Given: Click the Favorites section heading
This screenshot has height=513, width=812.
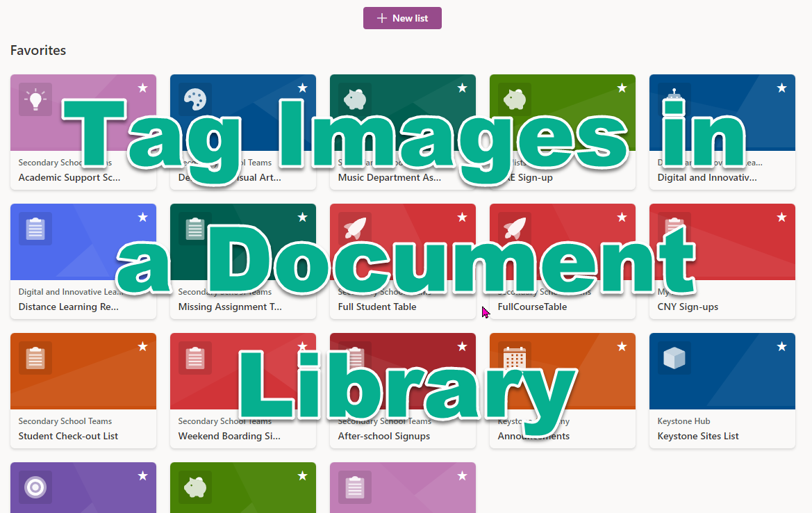Looking at the screenshot, I should [x=38, y=50].
